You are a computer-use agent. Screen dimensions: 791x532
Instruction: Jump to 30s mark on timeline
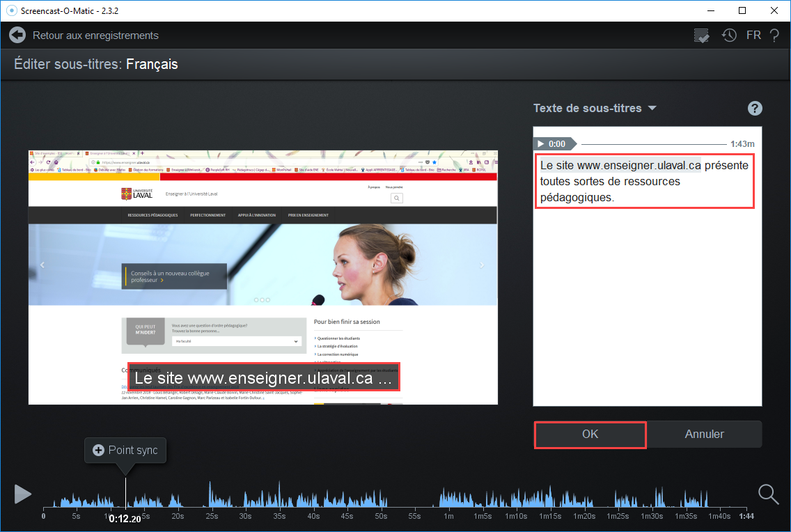[x=245, y=516]
